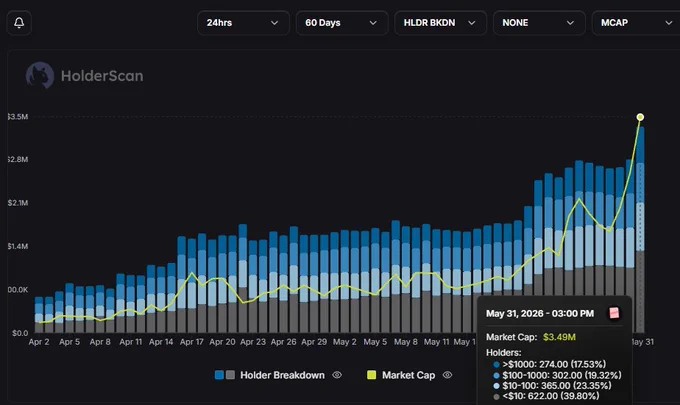
Task: Click the Holder Breakdown legend label
Action: (282, 375)
